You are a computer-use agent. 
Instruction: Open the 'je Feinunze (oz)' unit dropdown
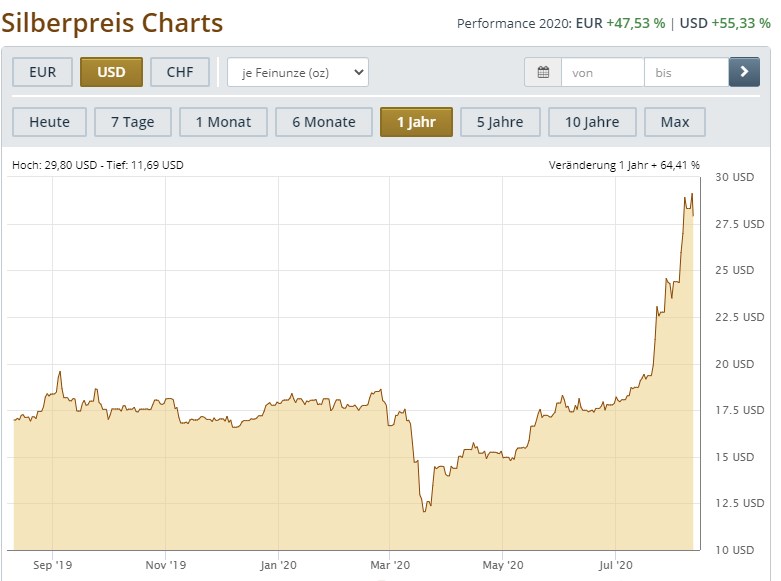click(x=297, y=72)
